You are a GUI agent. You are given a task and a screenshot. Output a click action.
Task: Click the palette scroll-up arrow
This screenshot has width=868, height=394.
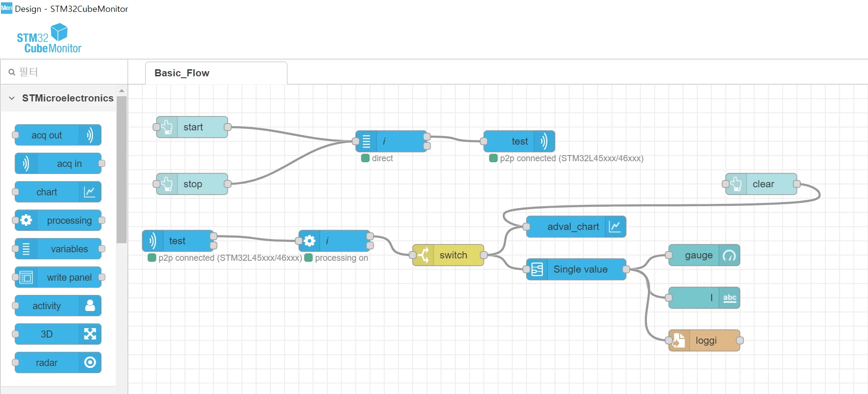[121, 91]
